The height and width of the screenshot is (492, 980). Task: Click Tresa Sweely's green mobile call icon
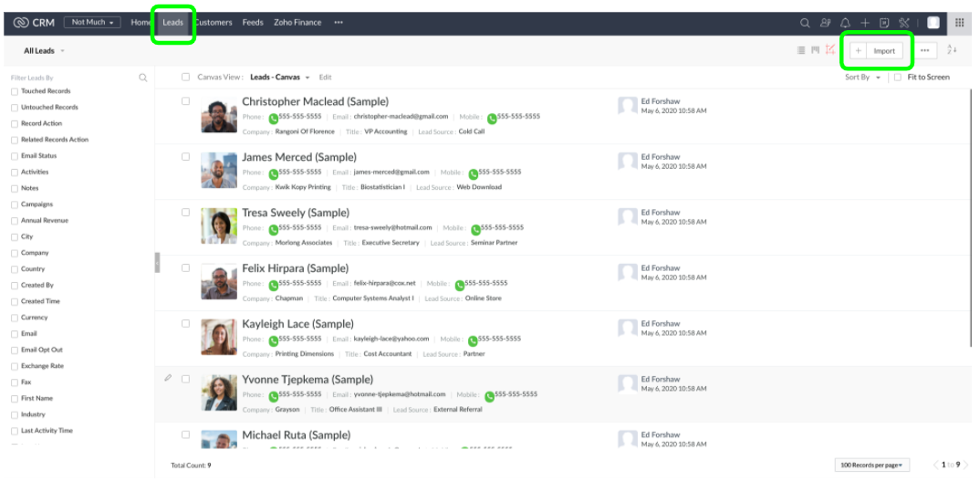click(475, 229)
